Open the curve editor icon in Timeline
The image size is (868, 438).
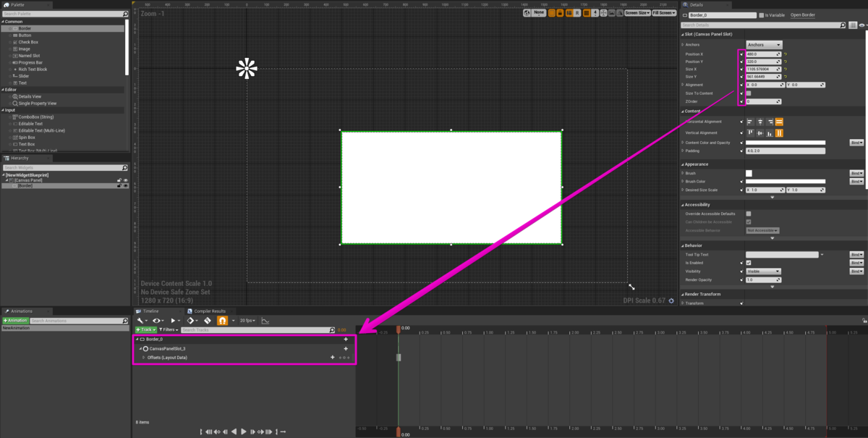(265, 320)
